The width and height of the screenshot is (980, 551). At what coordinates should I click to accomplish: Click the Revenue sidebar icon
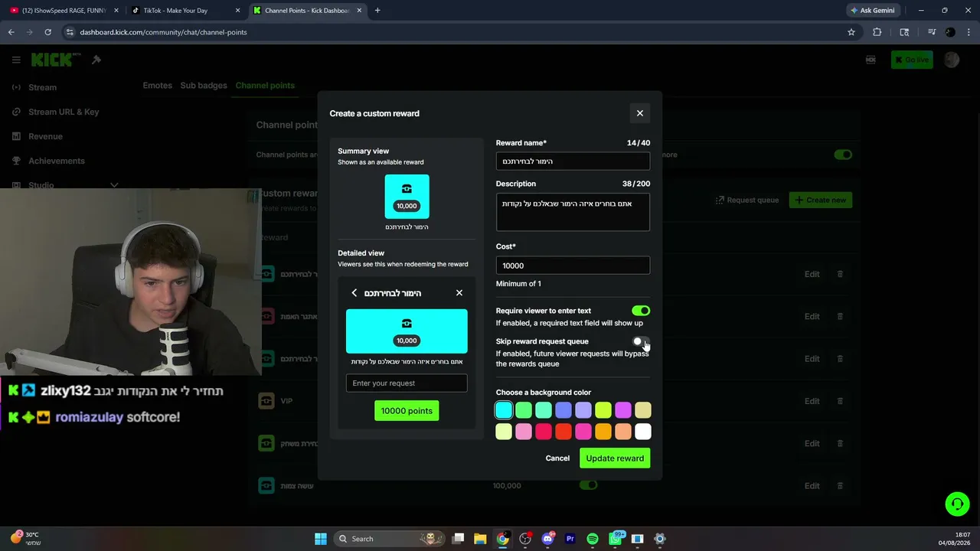[16, 136]
